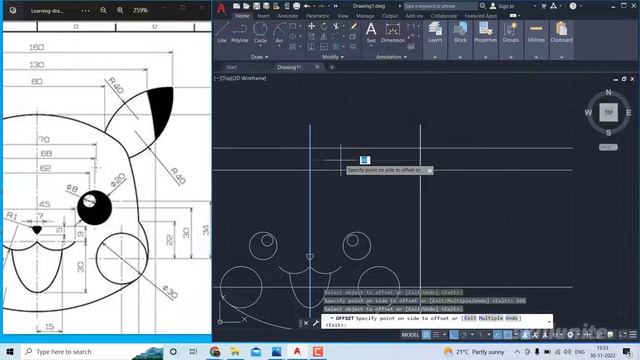Switch to the Annotate ribbon tab
Screen dimensions: 640x360
(x=287, y=16)
